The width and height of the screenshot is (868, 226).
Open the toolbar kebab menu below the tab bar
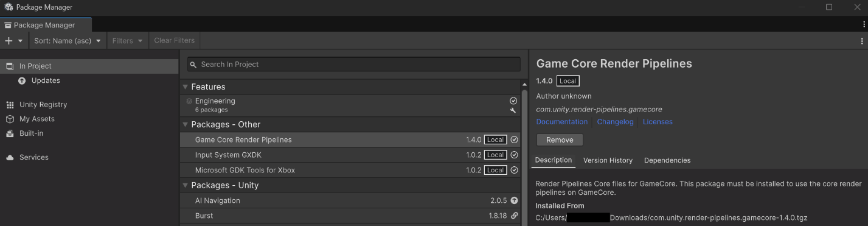(862, 41)
